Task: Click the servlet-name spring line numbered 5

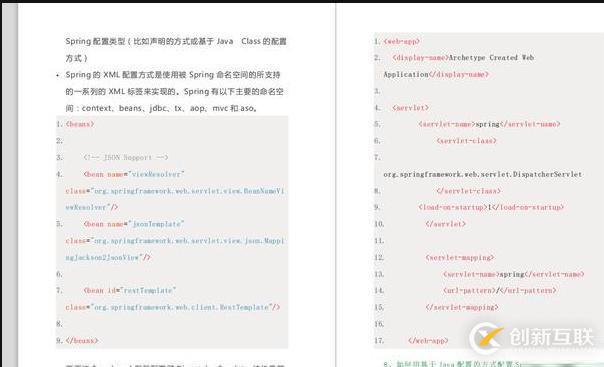Action: coord(489,124)
